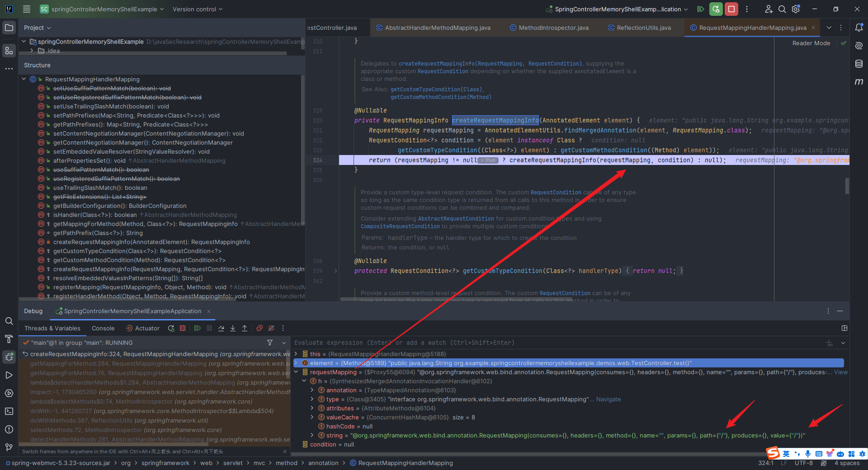Toggle debug layout settings icon
The height and width of the screenshot is (470, 868).
(x=844, y=329)
